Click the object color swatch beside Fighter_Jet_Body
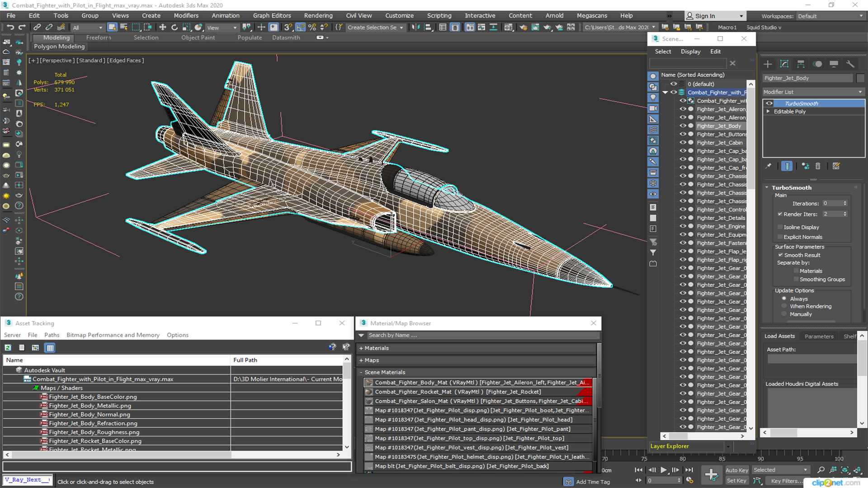The width and height of the screenshot is (868, 488). [860, 78]
